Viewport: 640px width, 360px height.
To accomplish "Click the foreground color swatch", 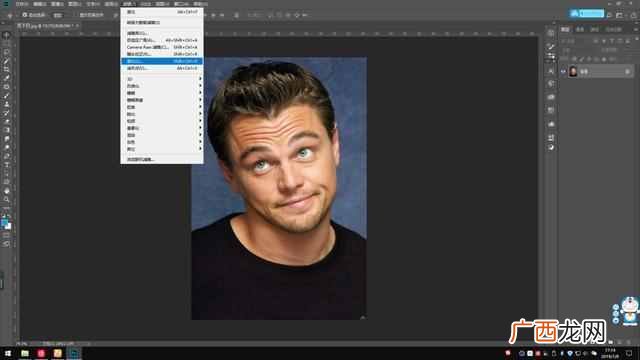I will coord(4,223).
